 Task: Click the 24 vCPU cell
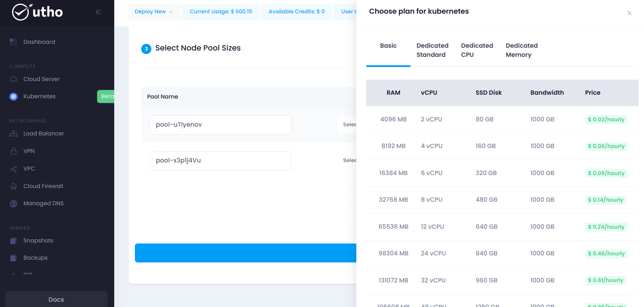[x=433, y=253]
